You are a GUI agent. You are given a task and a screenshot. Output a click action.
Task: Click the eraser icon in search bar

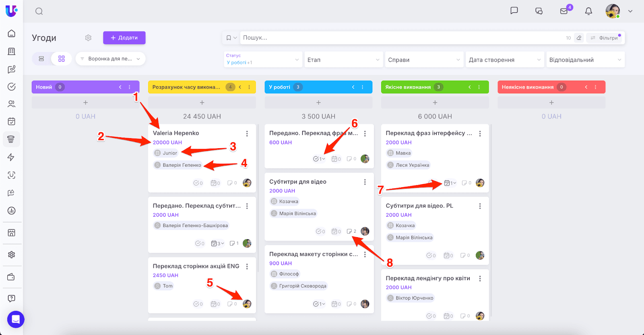tap(579, 38)
